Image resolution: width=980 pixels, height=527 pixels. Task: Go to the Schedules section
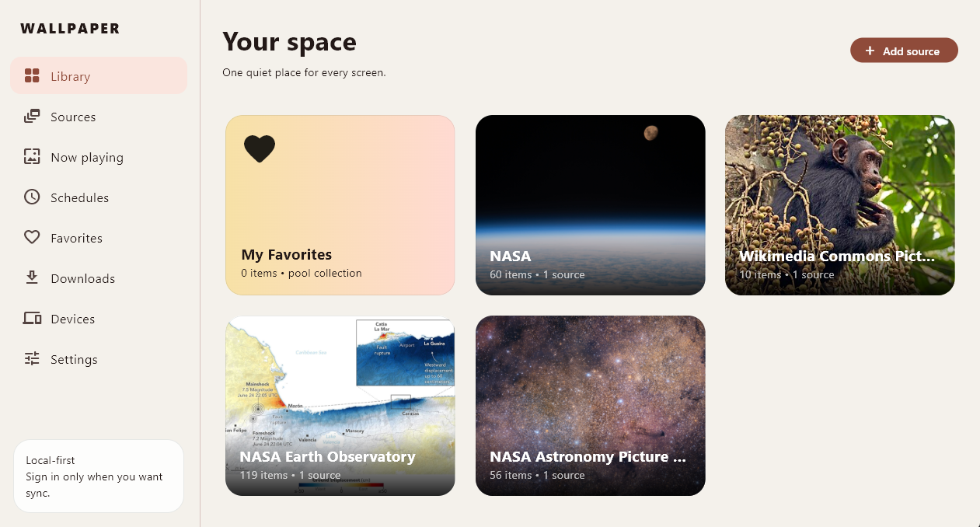pyautogui.click(x=99, y=197)
